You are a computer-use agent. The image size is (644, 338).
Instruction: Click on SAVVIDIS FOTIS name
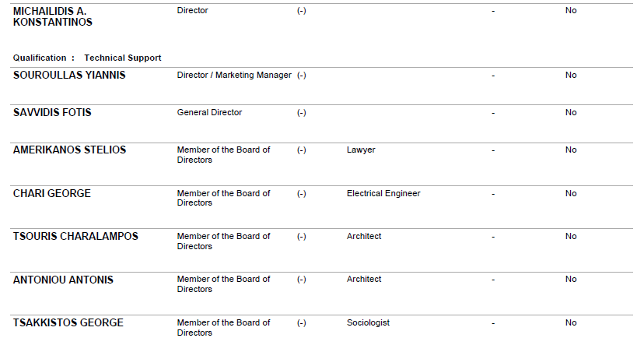52,112
